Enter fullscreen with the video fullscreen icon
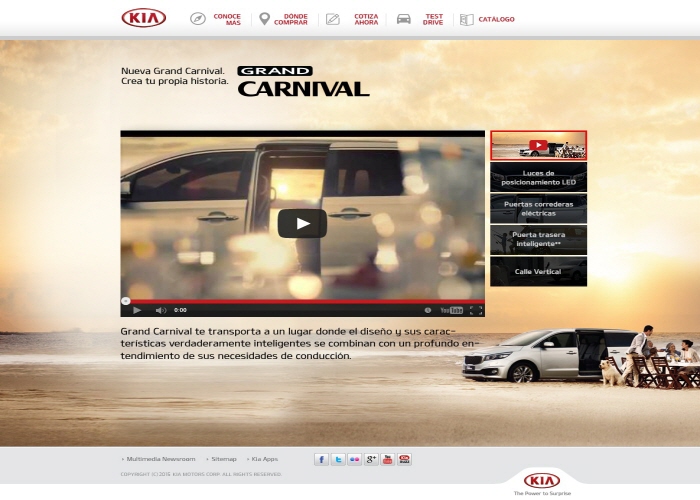Screen dimensions: 700x500 pos(476,310)
